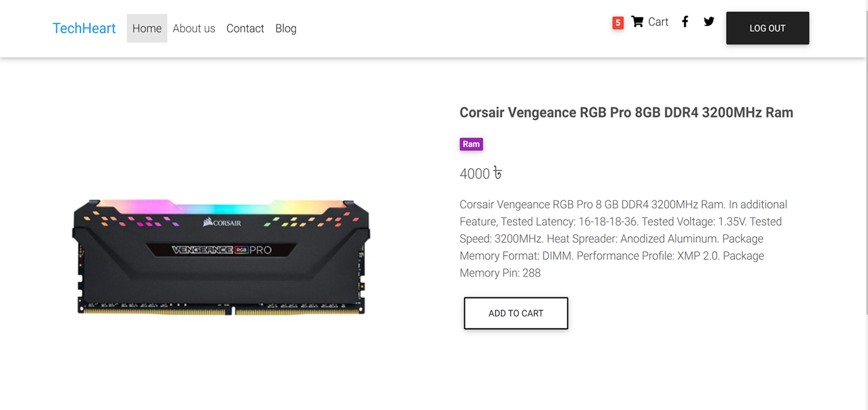
Task: Add the Corsair RAM to cart
Action: coord(515,313)
